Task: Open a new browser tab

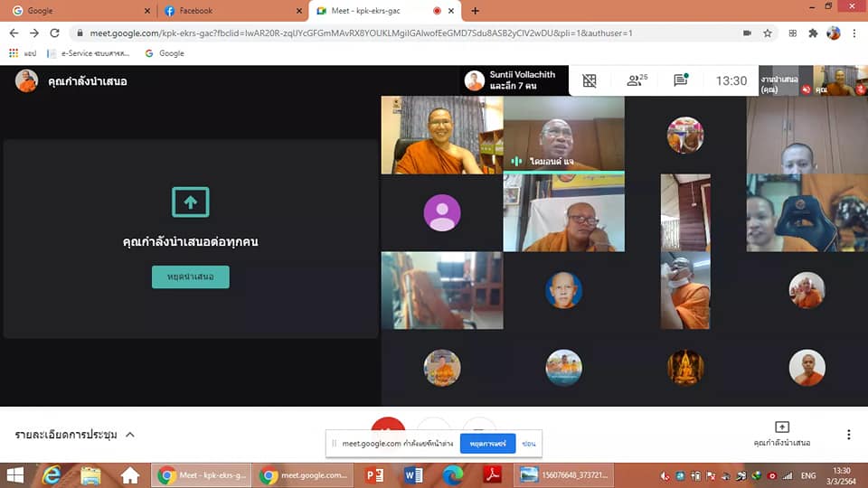Action: pos(475,11)
